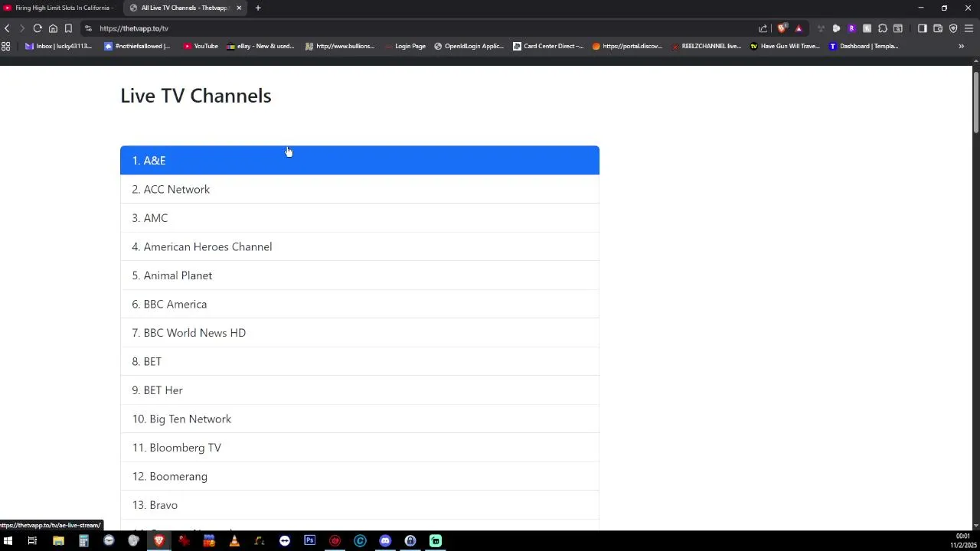Select the AMC channel
980x551 pixels.
(360, 218)
